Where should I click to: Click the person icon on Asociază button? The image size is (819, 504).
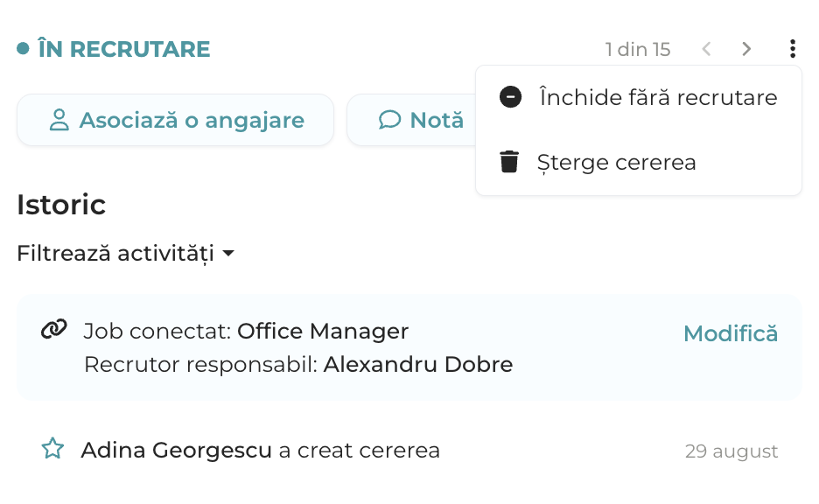click(x=59, y=120)
